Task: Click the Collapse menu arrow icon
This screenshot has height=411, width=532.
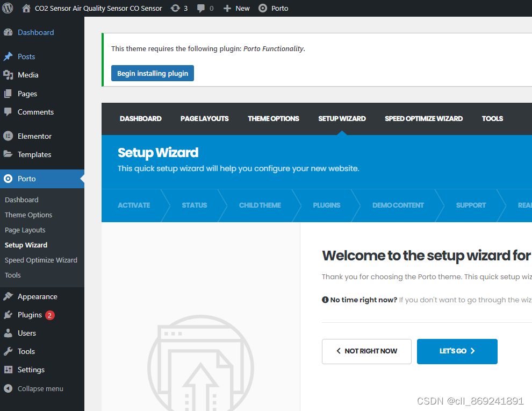Action: (8, 388)
